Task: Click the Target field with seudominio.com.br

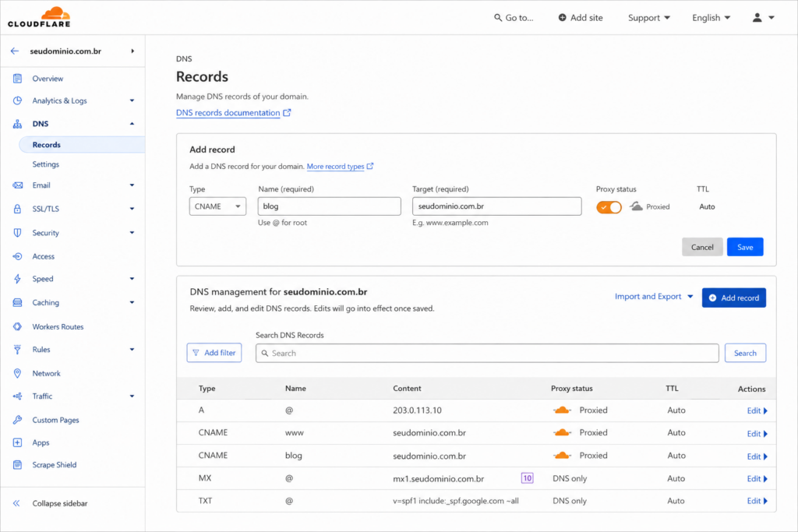Action: click(x=496, y=206)
